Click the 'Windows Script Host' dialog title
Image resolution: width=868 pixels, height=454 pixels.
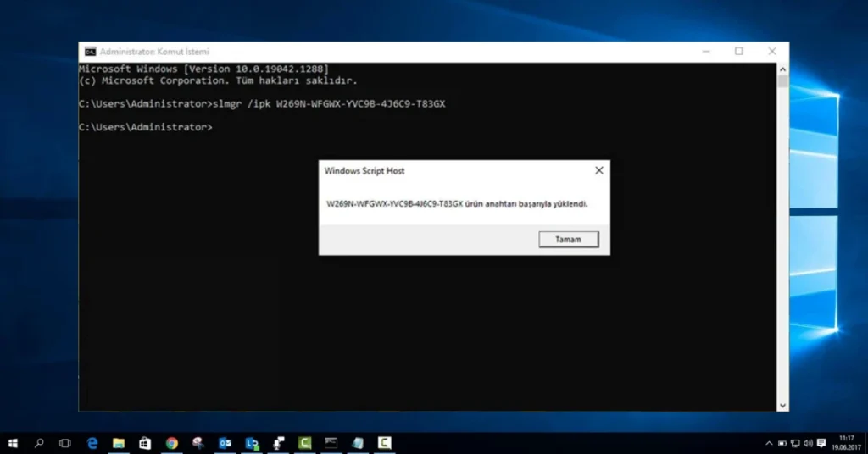click(x=364, y=171)
